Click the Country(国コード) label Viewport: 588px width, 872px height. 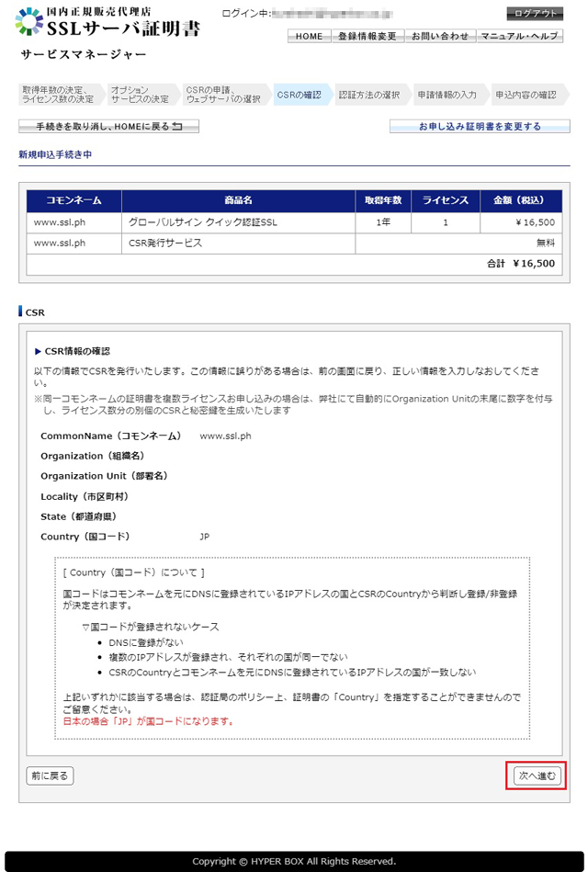[x=86, y=537]
